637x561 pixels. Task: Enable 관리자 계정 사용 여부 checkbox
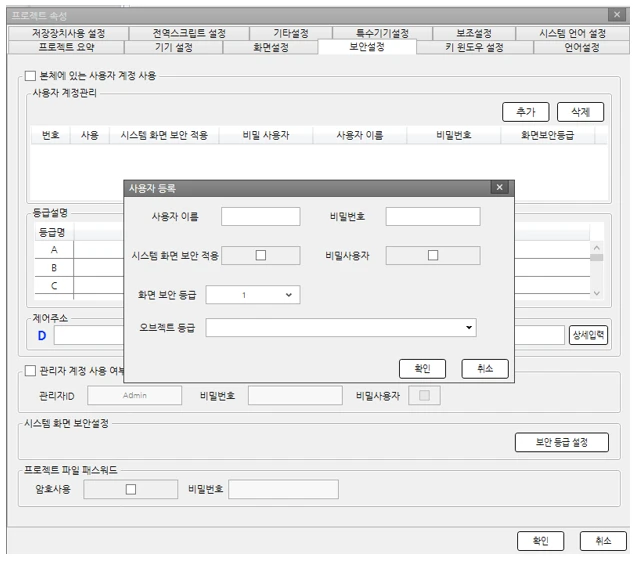point(30,370)
